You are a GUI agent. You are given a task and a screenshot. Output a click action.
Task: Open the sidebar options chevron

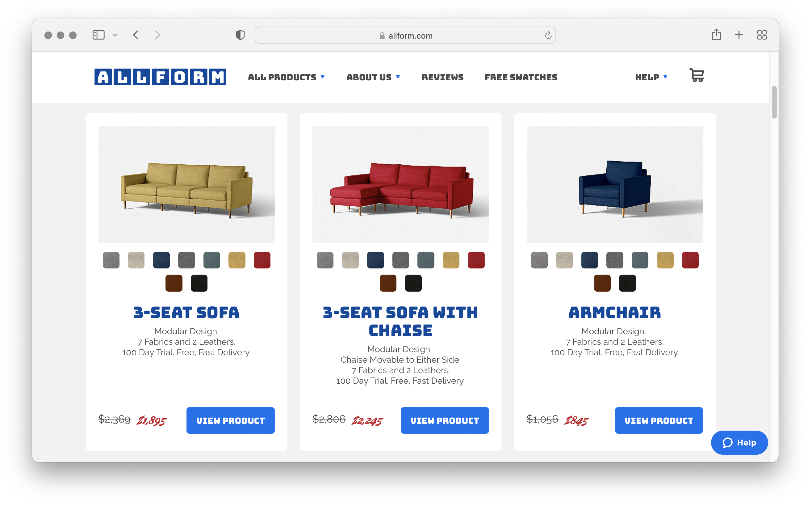point(115,35)
